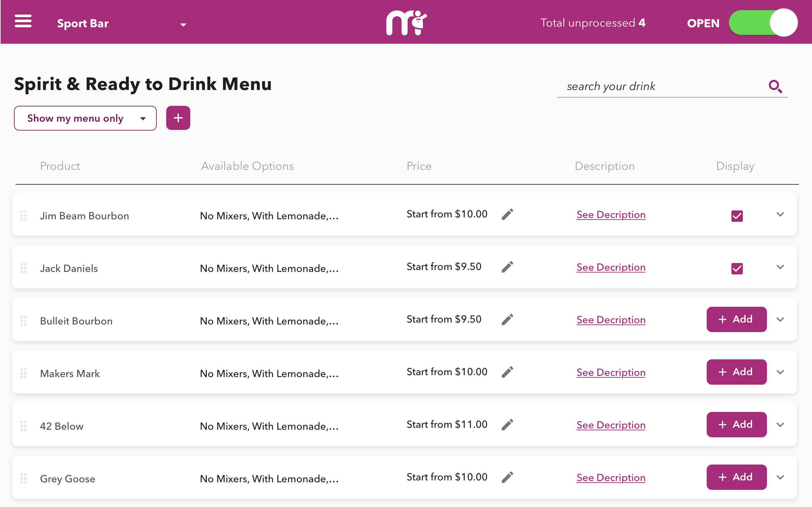
Task: Click the search magnifier icon
Action: 775,87
